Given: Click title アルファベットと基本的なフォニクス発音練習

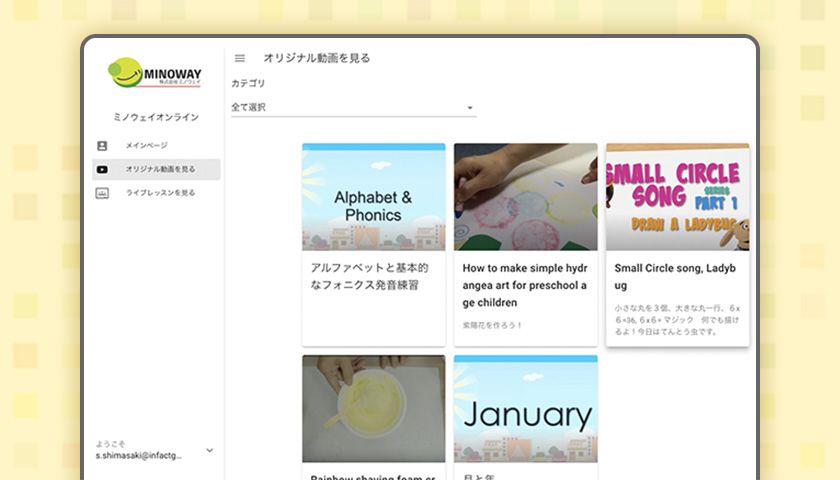Looking at the screenshot, I should pyautogui.click(x=370, y=276).
